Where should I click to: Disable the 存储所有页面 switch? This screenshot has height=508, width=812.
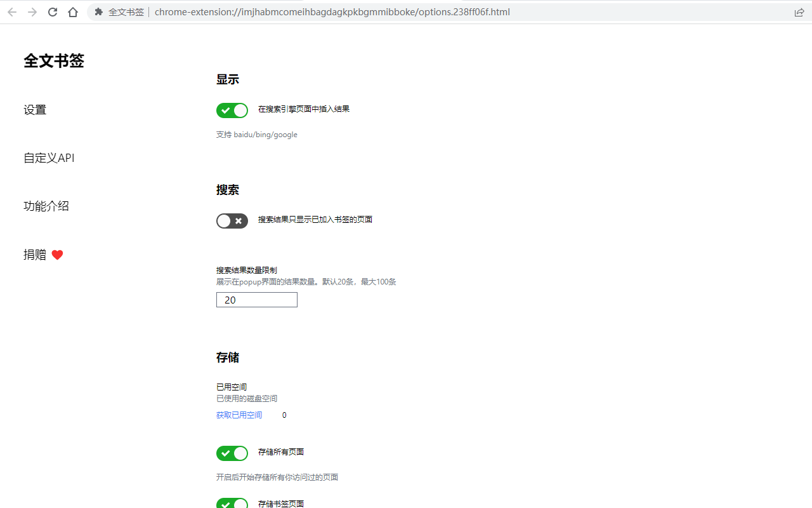(x=232, y=453)
